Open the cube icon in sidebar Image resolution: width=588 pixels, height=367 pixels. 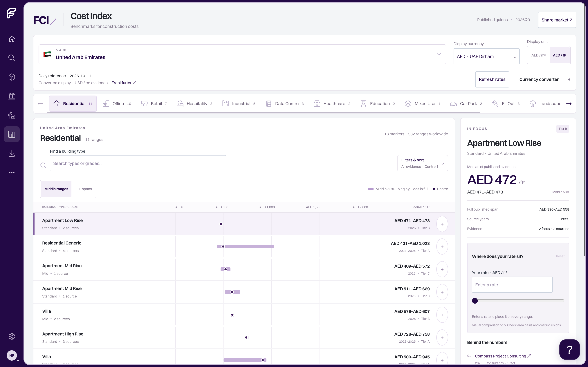point(12,77)
